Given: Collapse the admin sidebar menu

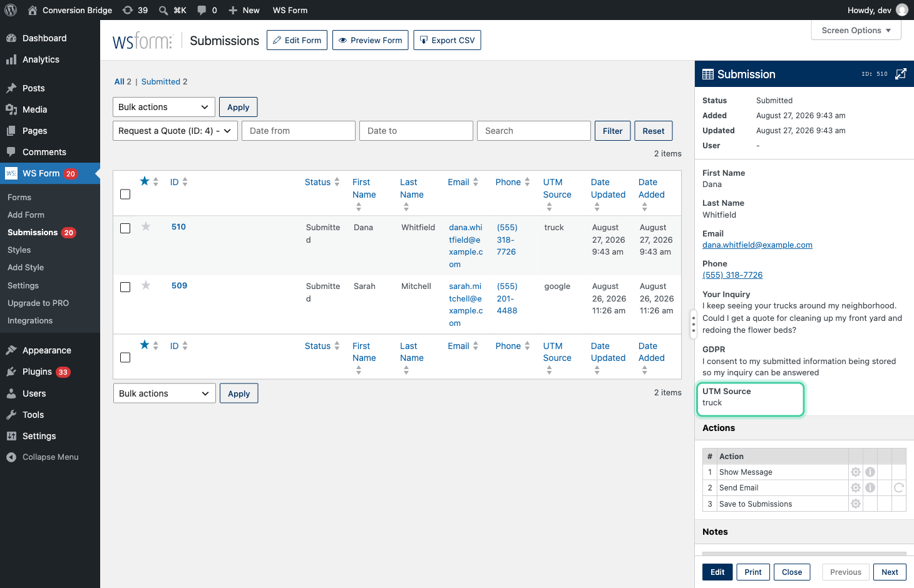Looking at the screenshot, I should click(x=50, y=457).
